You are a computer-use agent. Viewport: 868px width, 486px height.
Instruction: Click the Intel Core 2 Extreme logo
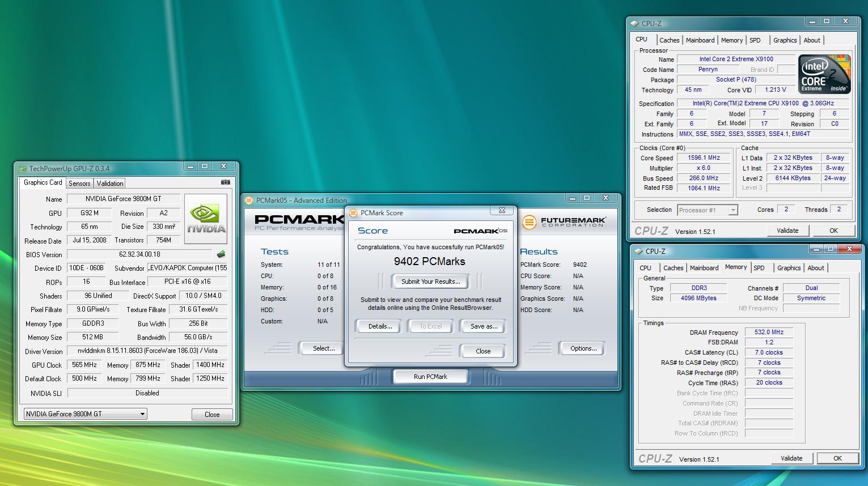click(824, 74)
